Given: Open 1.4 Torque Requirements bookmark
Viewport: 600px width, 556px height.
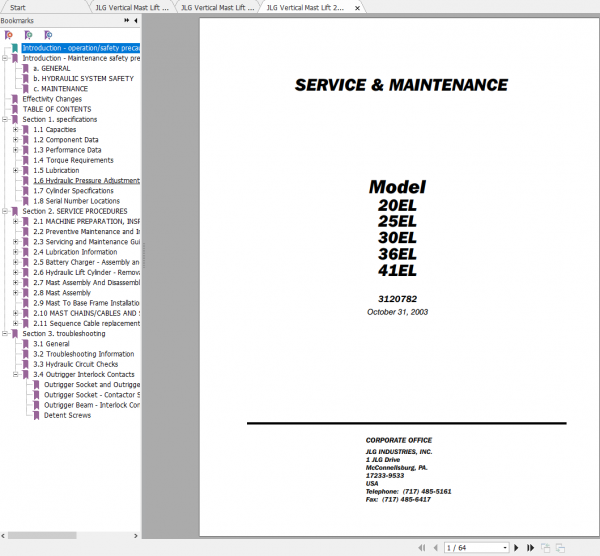Looking at the screenshot, I should (73, 160).
